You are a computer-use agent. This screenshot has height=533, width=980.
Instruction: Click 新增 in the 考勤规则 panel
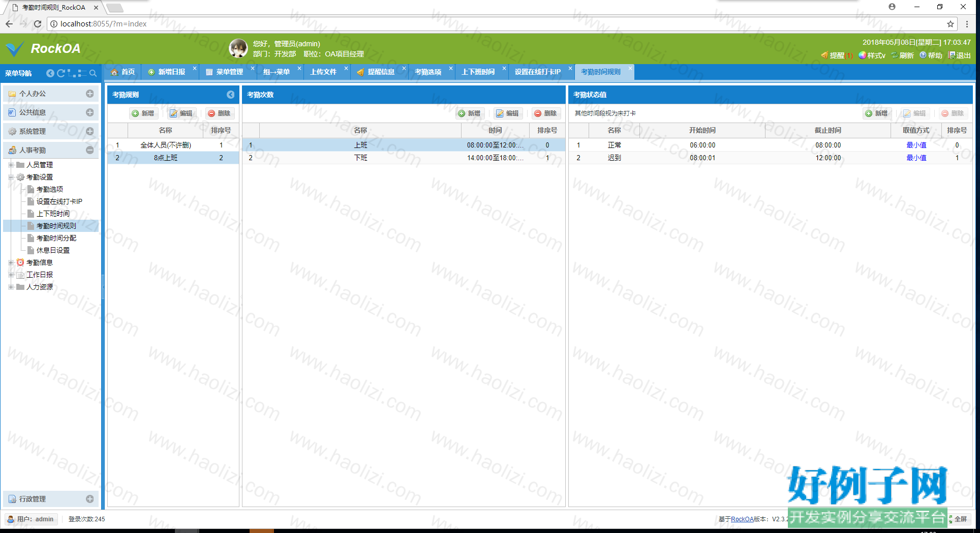[143, 113]
